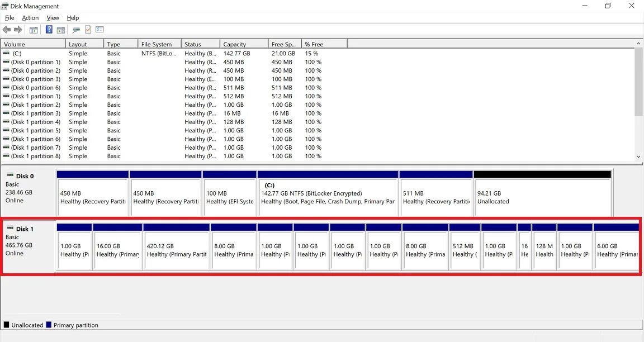
Task: Open the View menu
Action: (53, 18)
